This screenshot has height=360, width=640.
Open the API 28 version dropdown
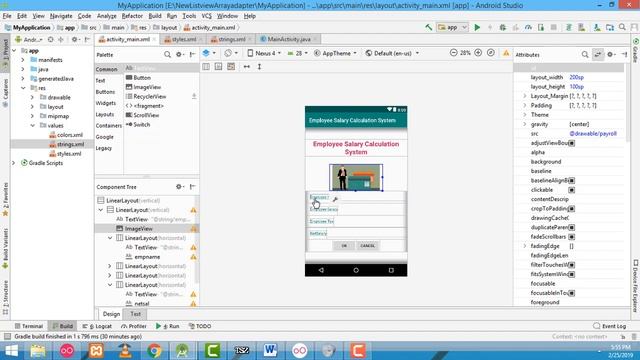click(298, 53)
